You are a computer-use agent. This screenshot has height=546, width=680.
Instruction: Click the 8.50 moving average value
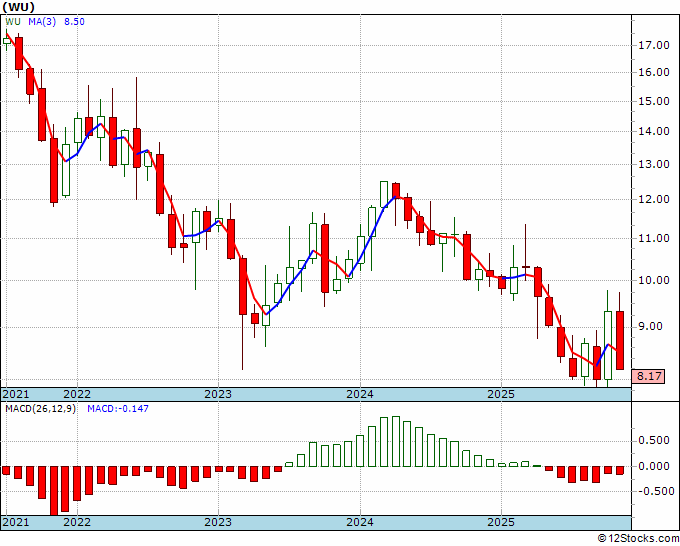[x=74, y=21]
